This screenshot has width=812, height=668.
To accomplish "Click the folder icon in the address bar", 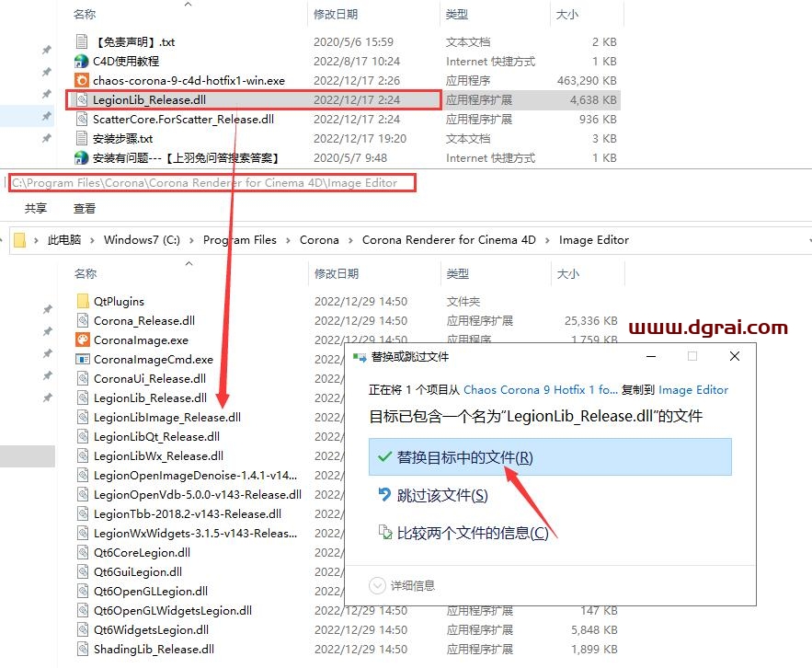I will [x=18, y=240].
